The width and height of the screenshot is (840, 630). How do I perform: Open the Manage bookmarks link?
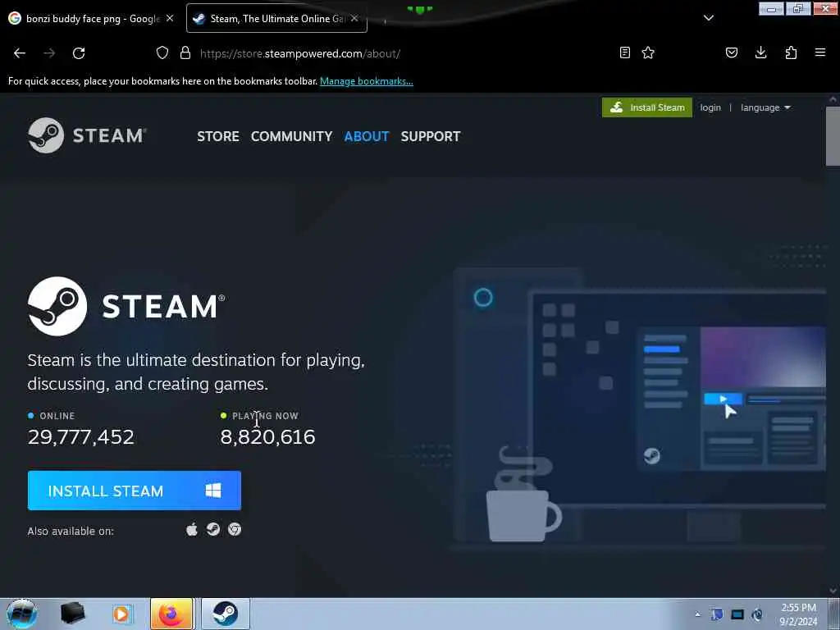click(x=367, y=81)
